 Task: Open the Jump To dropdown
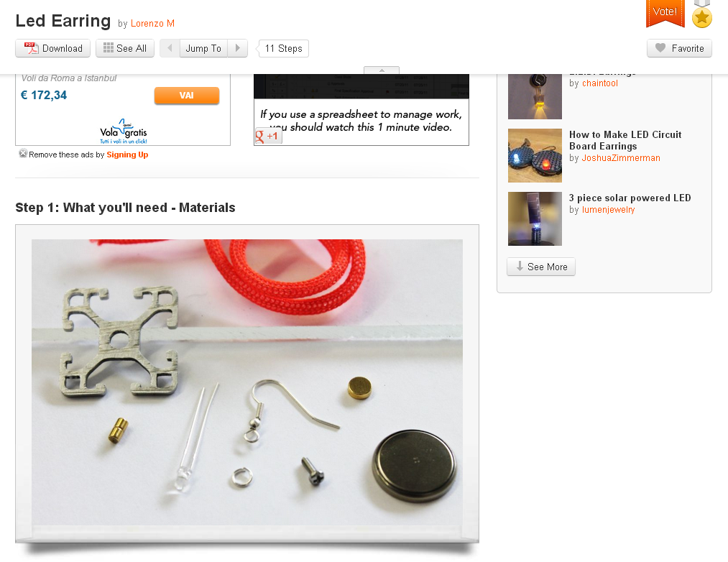[x=203, y=48]
